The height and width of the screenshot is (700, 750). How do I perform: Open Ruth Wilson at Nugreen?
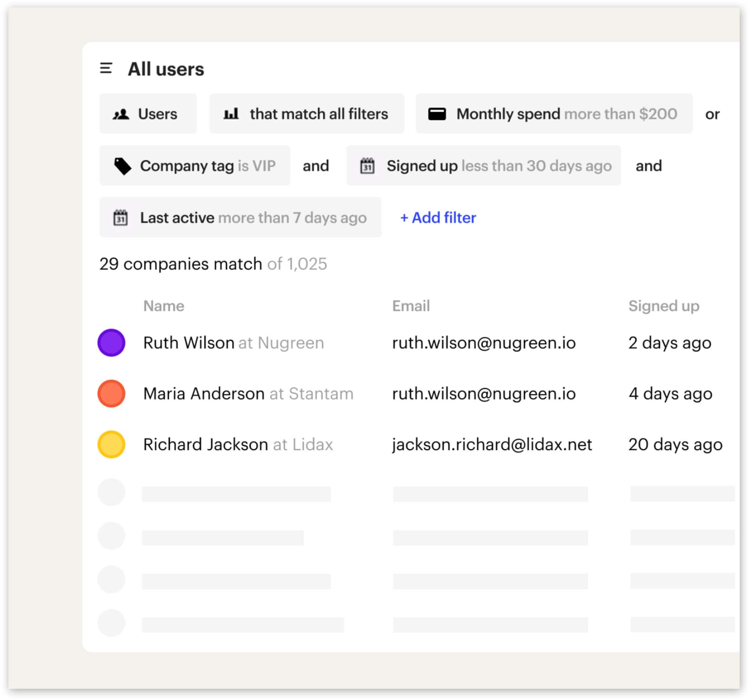[x=233, y=343]
